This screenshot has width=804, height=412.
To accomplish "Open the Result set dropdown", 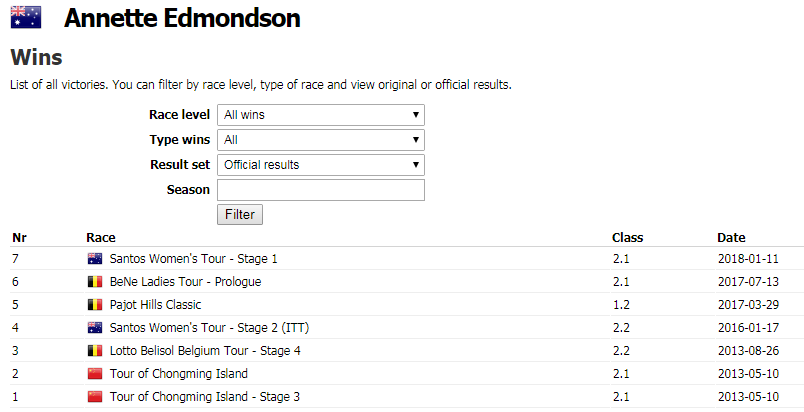I will pyautogui.click(x=321, y=165).
